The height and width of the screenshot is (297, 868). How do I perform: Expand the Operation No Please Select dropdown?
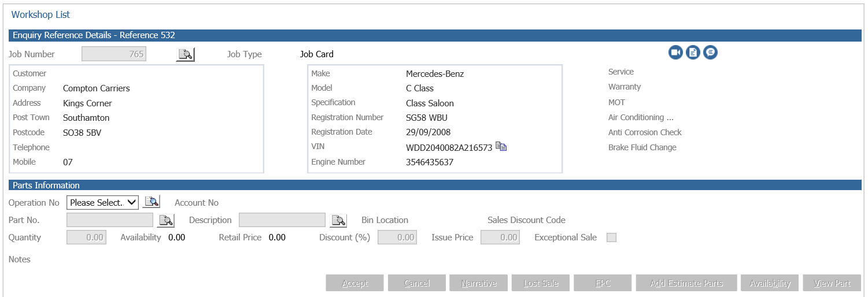pos(103,202)
